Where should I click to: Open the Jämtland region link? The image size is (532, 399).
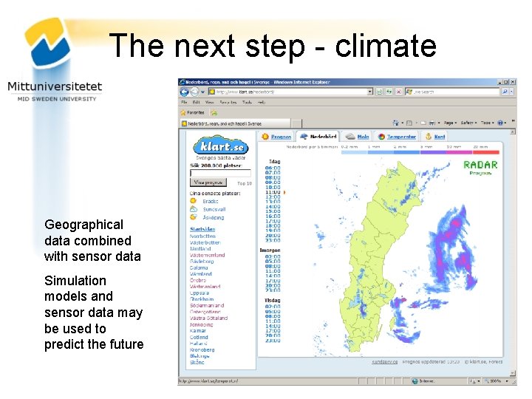tap(200, 249)
